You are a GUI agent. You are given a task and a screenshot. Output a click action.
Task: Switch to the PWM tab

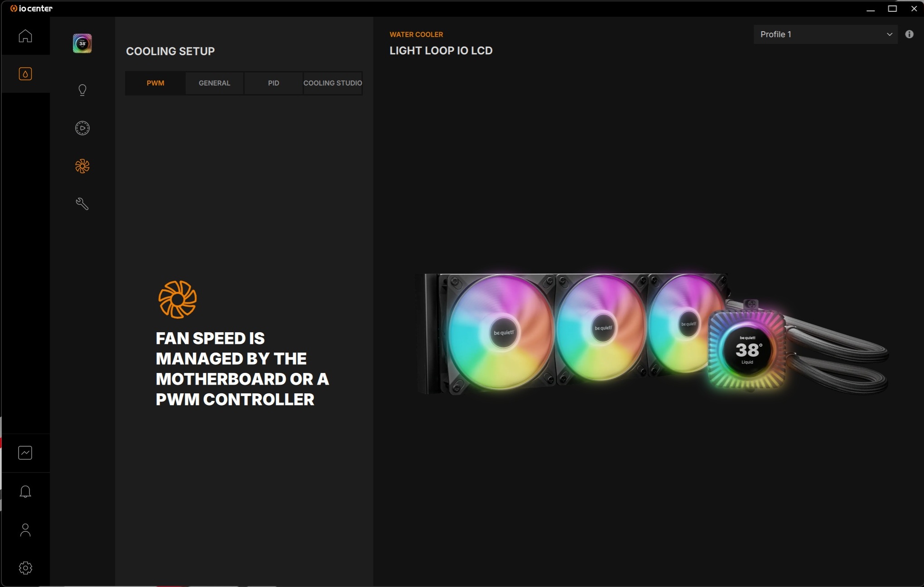pos(155,83)
